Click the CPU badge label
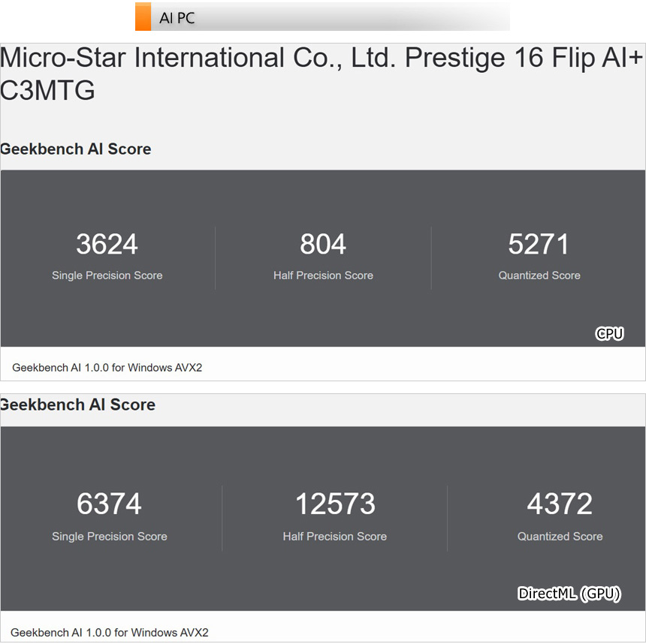This screenshot has width=646, height=644. 609,333
